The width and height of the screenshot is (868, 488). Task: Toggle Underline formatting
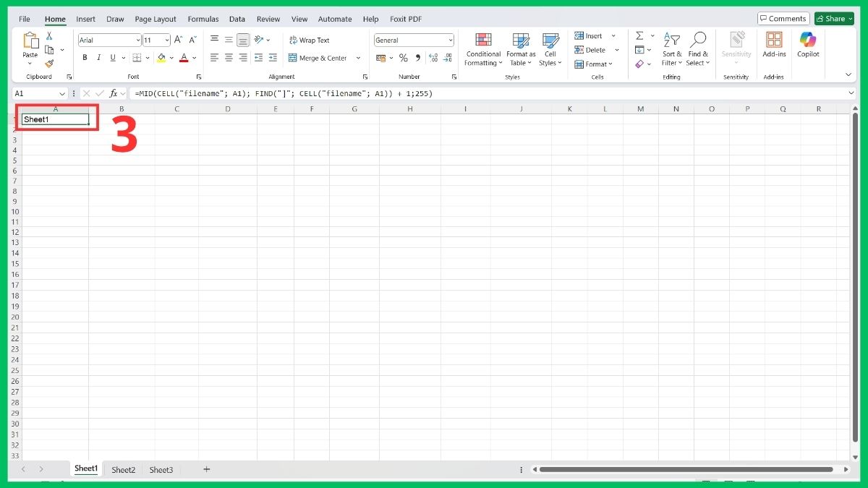pyautogui.click(x=112, y=57)
